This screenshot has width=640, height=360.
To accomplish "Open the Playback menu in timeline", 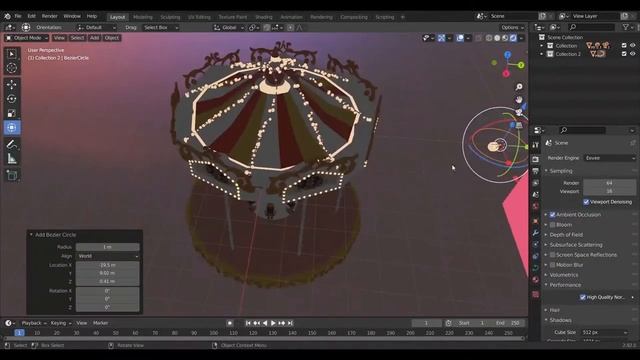I will [33, 323].
